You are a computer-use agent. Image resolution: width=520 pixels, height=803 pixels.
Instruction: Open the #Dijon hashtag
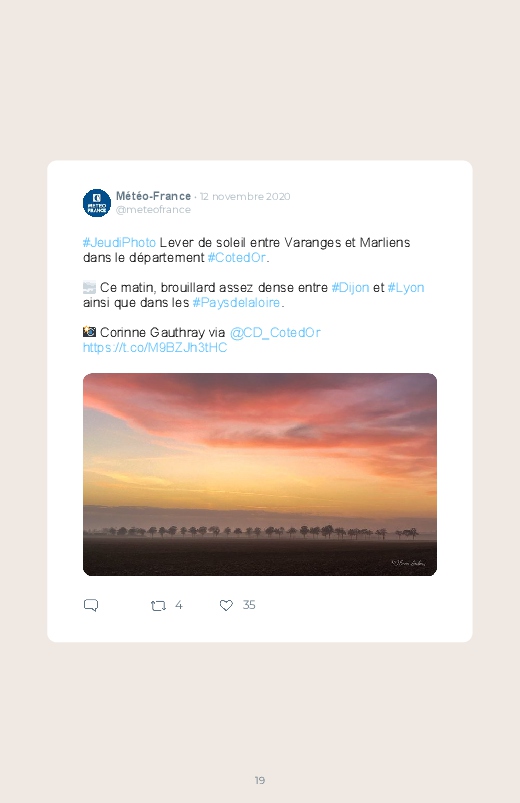coord(350,287)
